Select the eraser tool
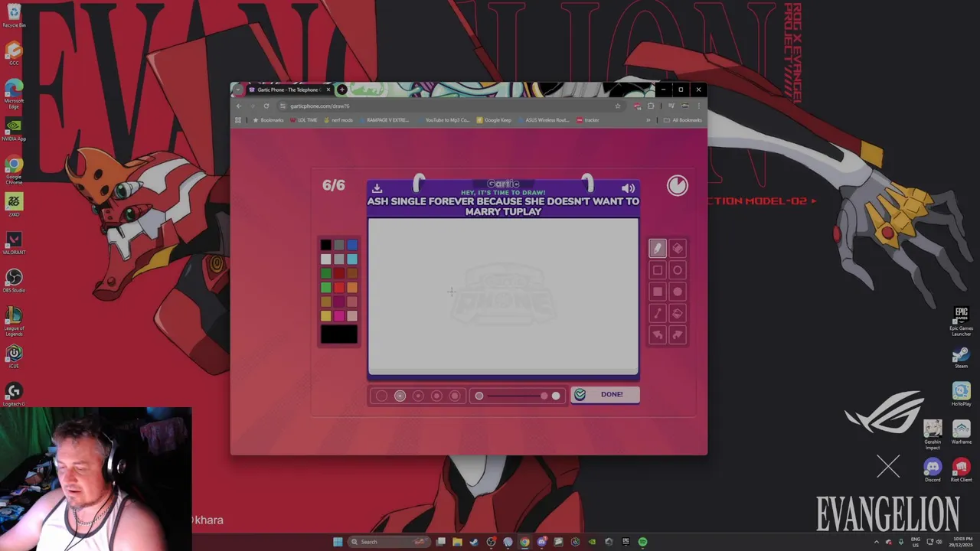Viewport: 980px width, 551px height. pos(678,248)
